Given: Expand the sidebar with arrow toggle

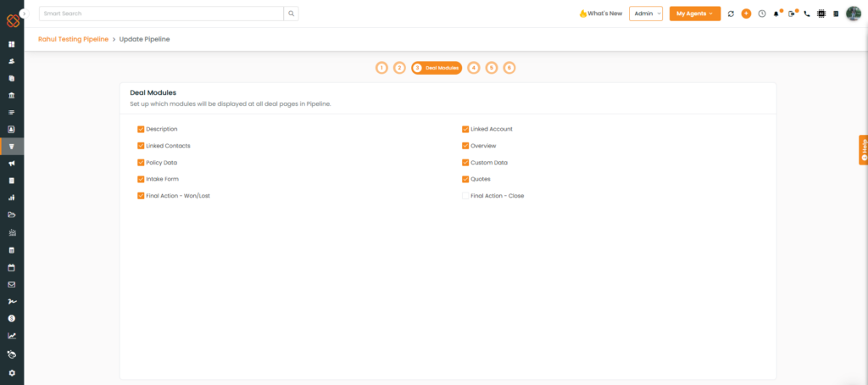Looking at the screenshot, I should [x=24, y=14].
